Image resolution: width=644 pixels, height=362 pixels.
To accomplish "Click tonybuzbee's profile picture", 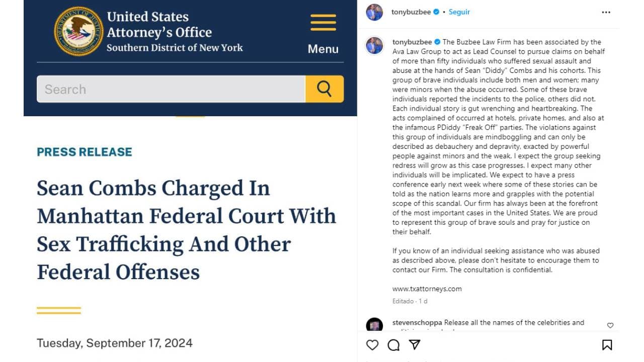I will (x=374, y=11).
